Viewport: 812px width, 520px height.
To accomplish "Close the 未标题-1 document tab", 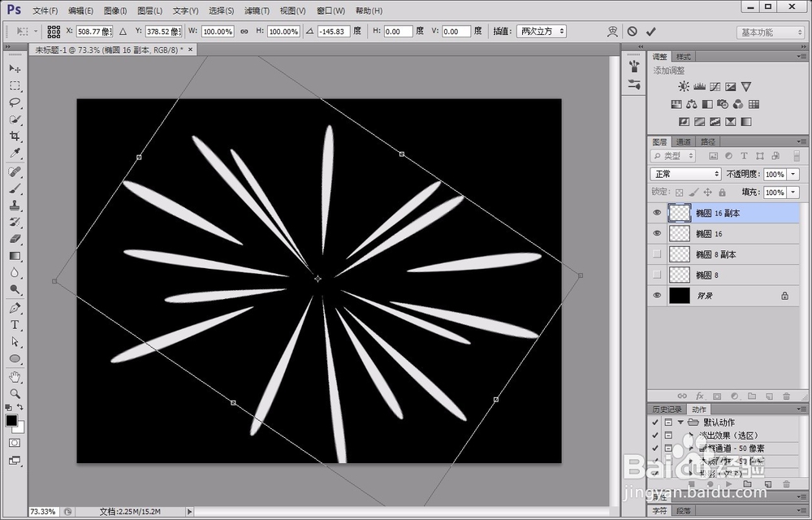I will [x=190, y=50].
